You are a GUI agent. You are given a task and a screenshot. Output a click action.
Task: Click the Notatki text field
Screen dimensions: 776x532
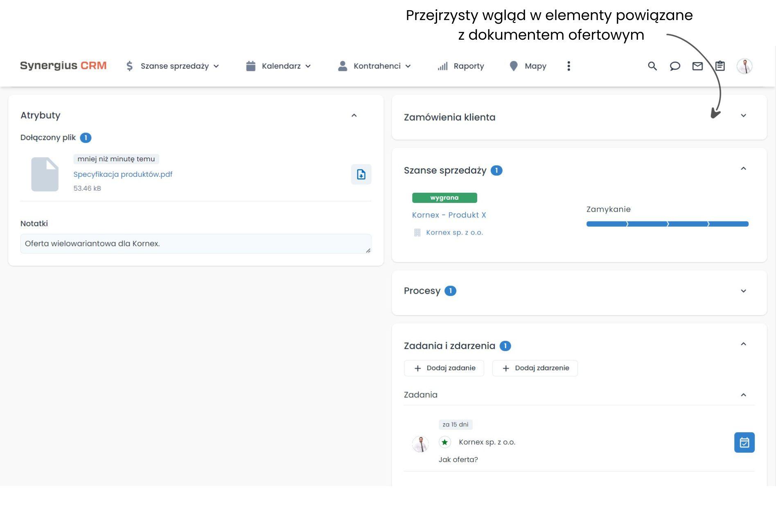(x=196, y=243)
